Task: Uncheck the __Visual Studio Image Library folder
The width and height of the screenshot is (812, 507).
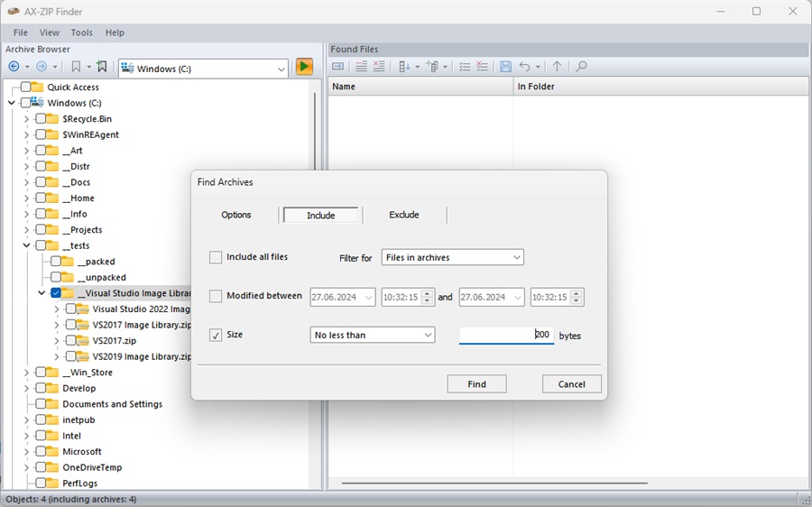Action: pyautogui.click(x=56, y=293)
